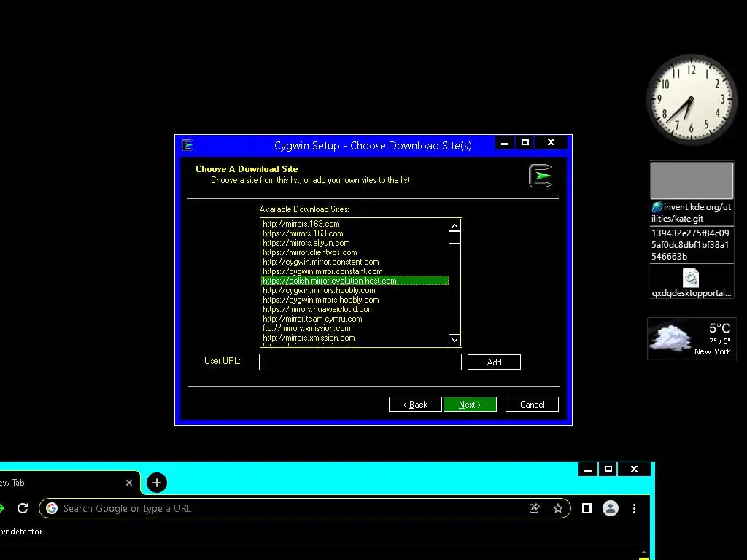Proceed with the Next button
747x560 pixels.
470,404
